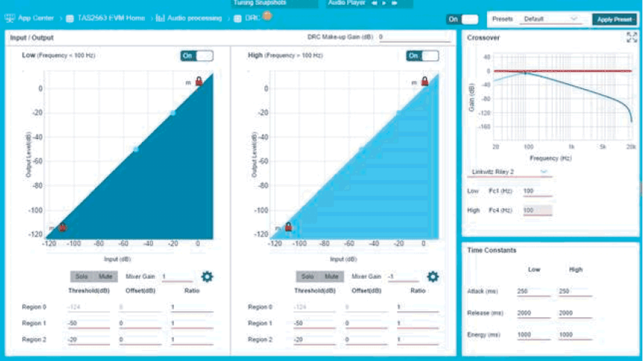644x361 pixels.
Task: Open Low band settings gear
Action: (207, 277)
